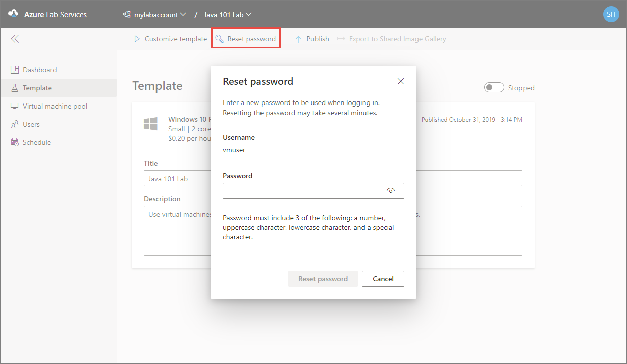Click the Reset password key icon
The height and width of the screenshot is (364, 627).
219,38
